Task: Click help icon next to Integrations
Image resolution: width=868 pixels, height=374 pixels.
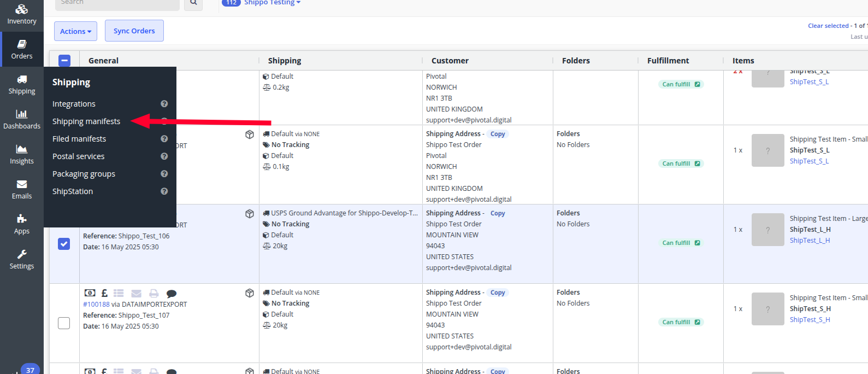Action: (164, 104)
